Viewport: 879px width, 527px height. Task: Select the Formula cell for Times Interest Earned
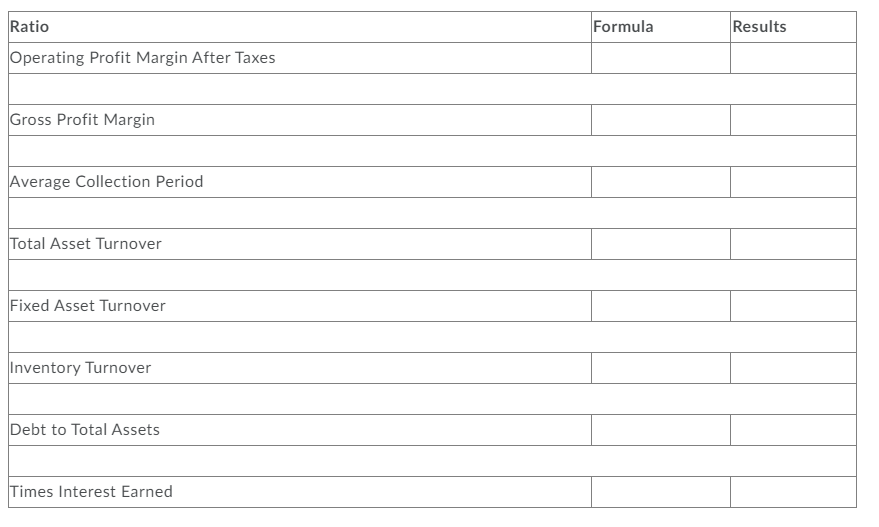coord(660,492)
